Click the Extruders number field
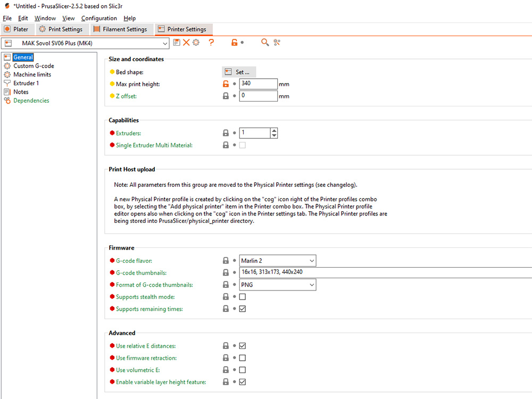 pos(255,133)
